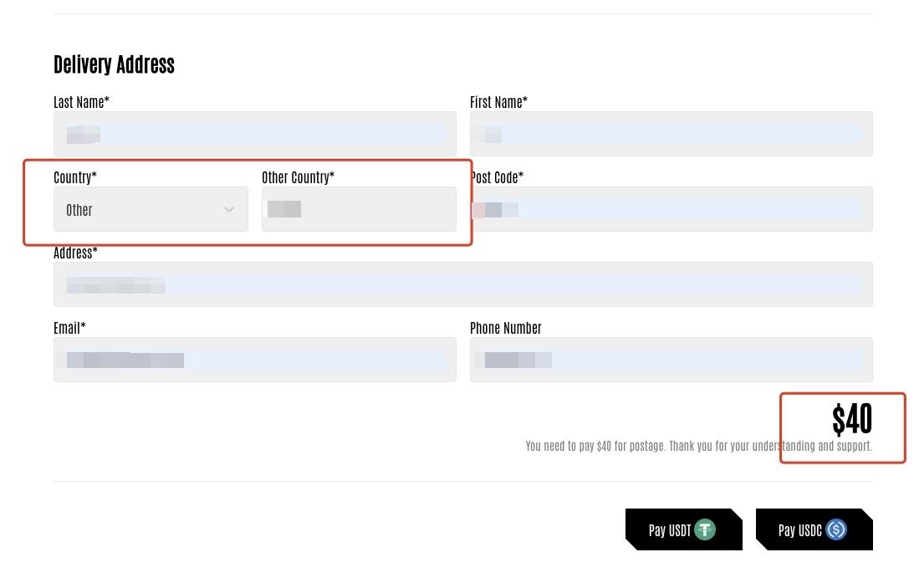The height and width of the screenshot is (588, 914).
Task: Click the Phone Number label
Action: (x=506, y=328)
